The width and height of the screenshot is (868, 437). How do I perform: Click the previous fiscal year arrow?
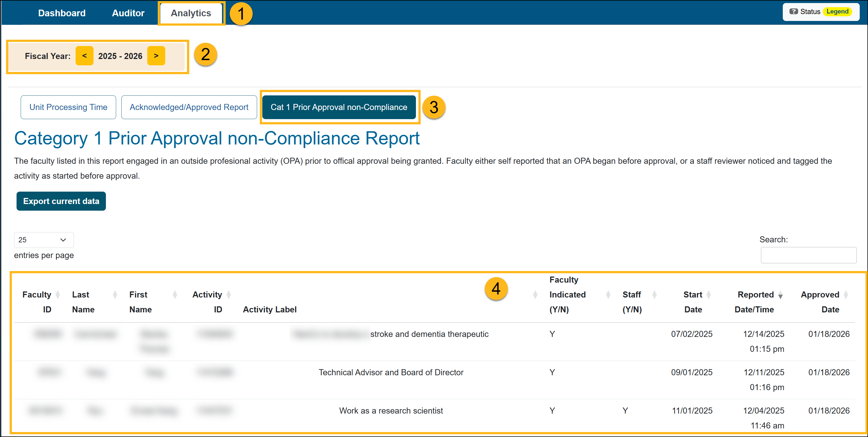(84, 56)
